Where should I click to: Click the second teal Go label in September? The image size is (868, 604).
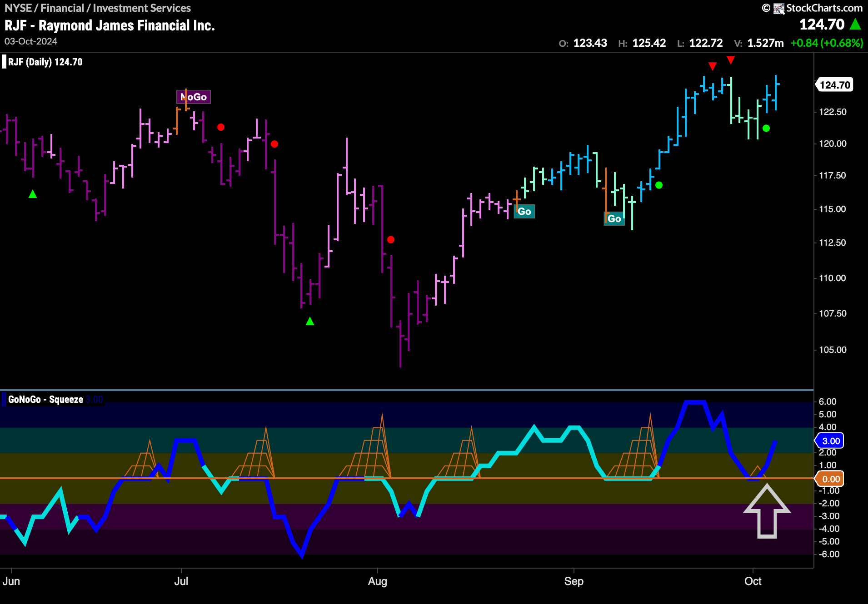tap(614, 218)
